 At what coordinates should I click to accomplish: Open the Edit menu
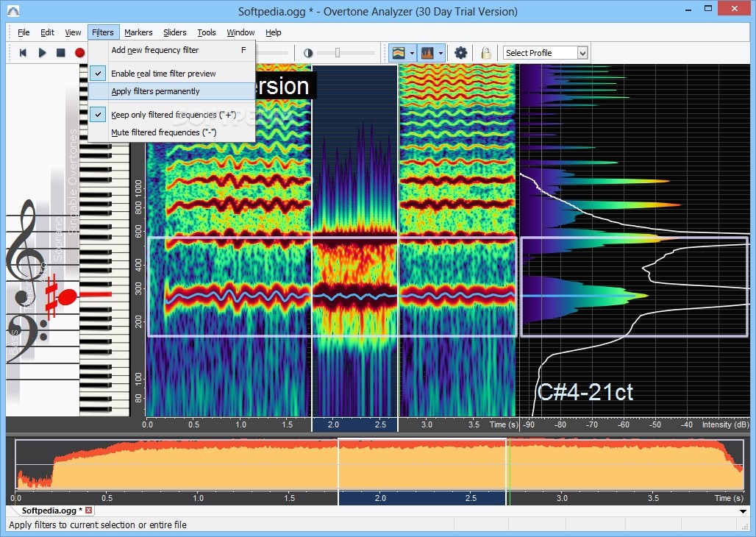coord(47,32)
